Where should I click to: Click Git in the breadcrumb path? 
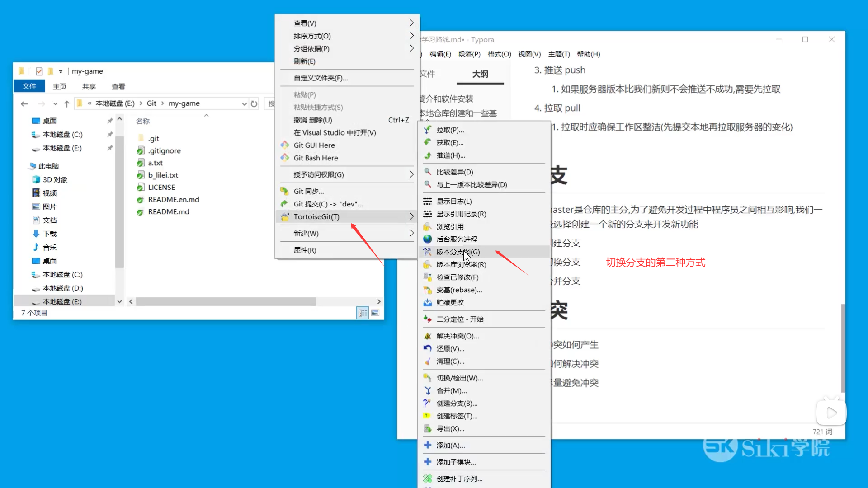tap(151, 103)
